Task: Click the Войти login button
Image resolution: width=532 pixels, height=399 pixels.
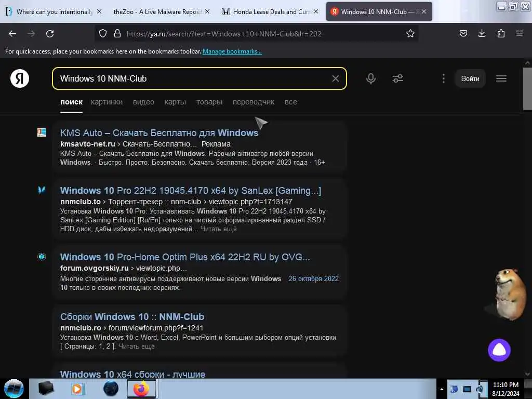Action: click(470, 79)
